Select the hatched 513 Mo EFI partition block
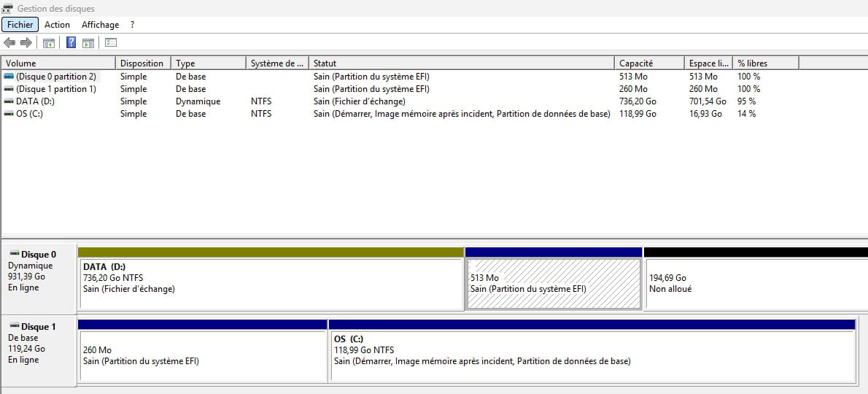This screenshot has height=394, width=868. pyautogui.click(x=554, y=279)
